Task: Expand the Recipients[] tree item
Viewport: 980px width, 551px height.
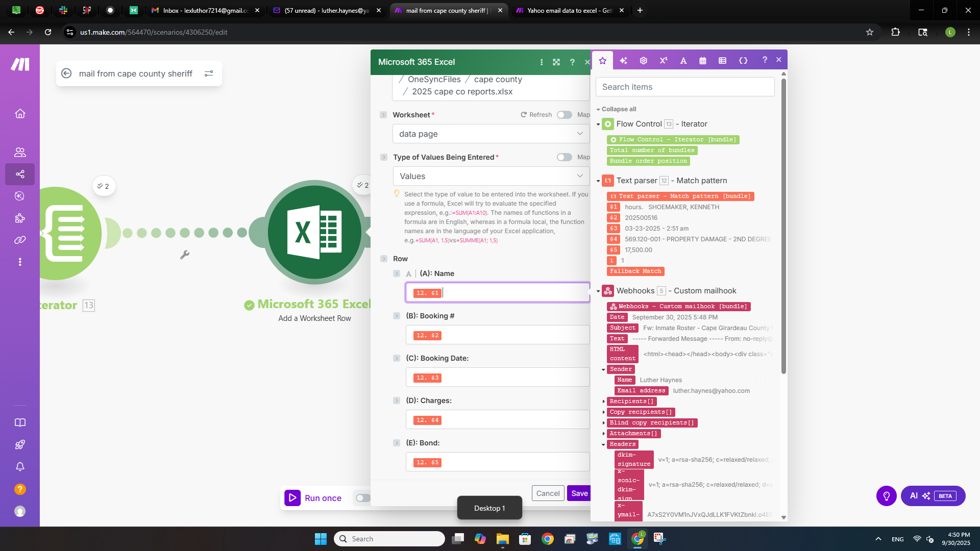Action: 604,402
